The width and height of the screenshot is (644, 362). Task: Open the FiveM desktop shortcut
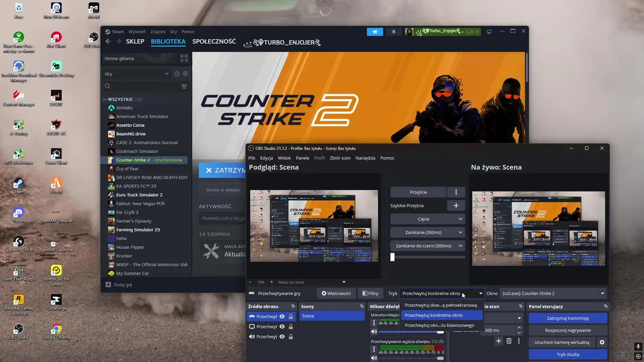click(56, 186)
